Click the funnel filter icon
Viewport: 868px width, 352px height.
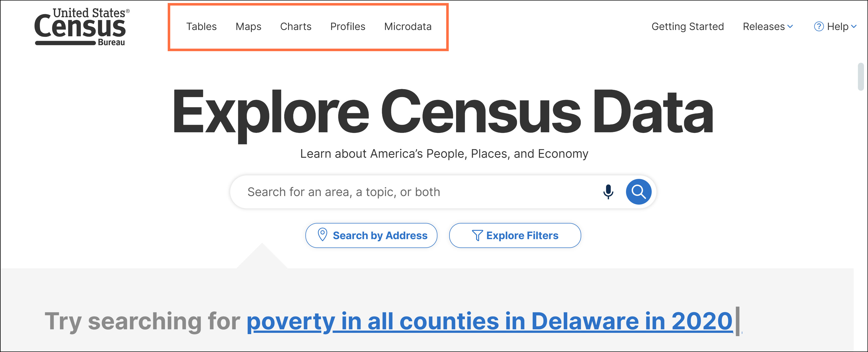(477, 235)
